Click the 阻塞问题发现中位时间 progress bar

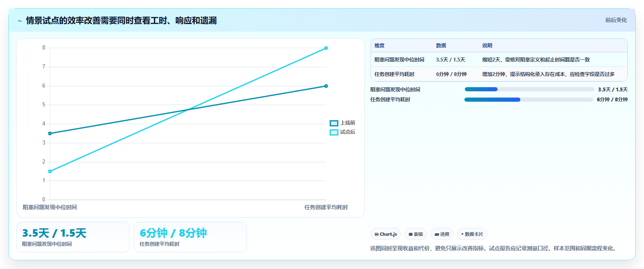(529, 89)
